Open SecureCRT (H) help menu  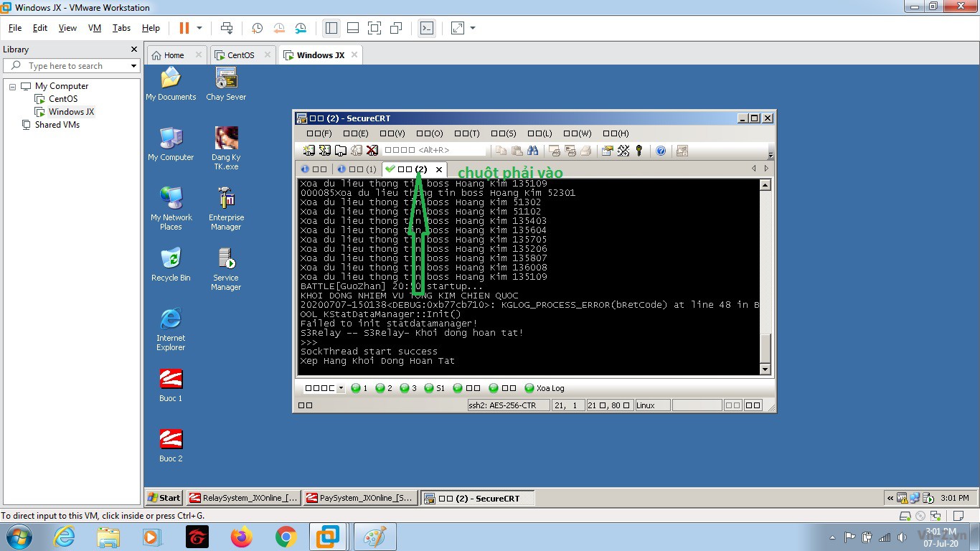point(616,133)
